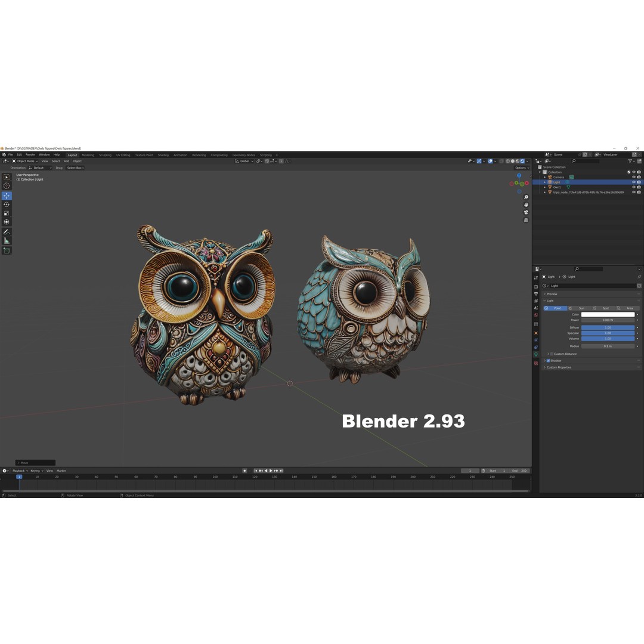644x644 pixels.
Task: Uncheck Collection exclude checkbox in outliner
Action: [629, 172]
